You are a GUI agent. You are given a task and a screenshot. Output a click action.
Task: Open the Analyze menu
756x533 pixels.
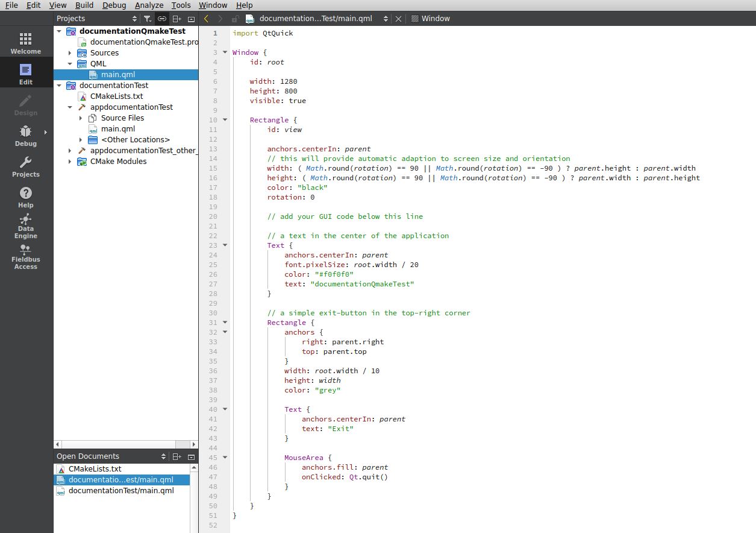149,5
